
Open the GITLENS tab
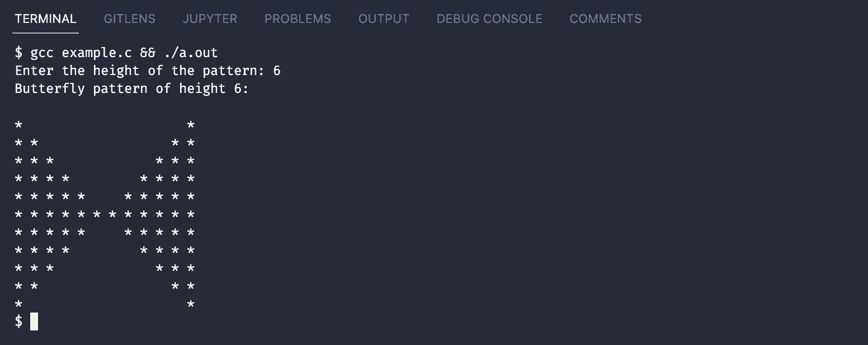point(130,18)
